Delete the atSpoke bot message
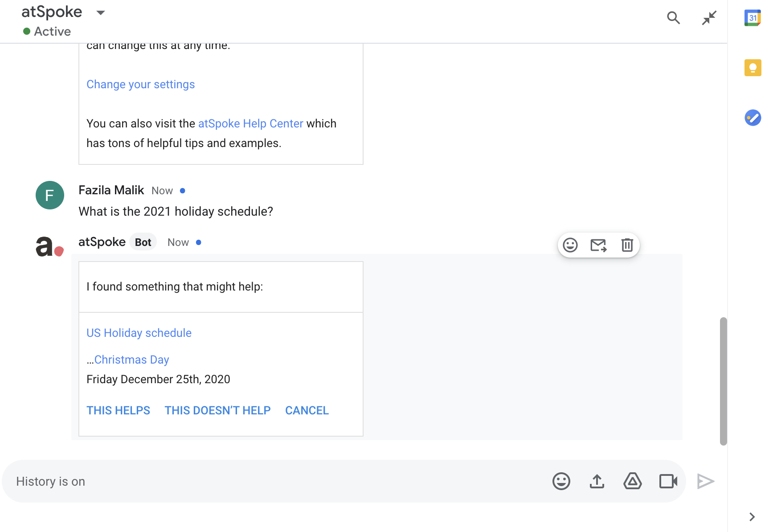 (x=627, y=245)
